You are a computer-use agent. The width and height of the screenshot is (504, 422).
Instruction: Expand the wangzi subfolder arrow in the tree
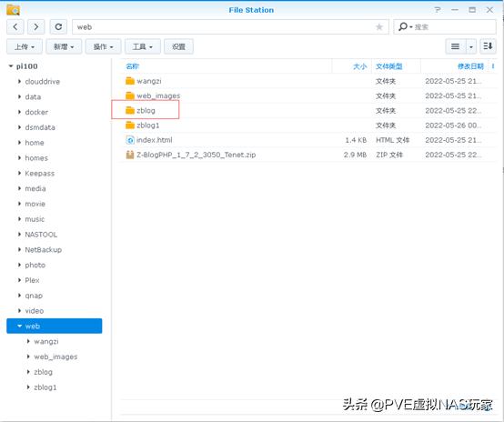point(28,341)
